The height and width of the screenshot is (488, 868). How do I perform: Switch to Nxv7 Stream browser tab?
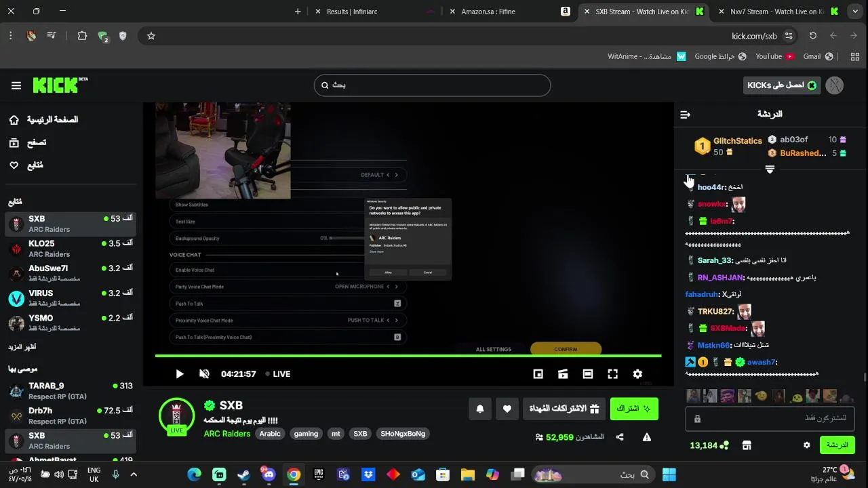(778, 12)
